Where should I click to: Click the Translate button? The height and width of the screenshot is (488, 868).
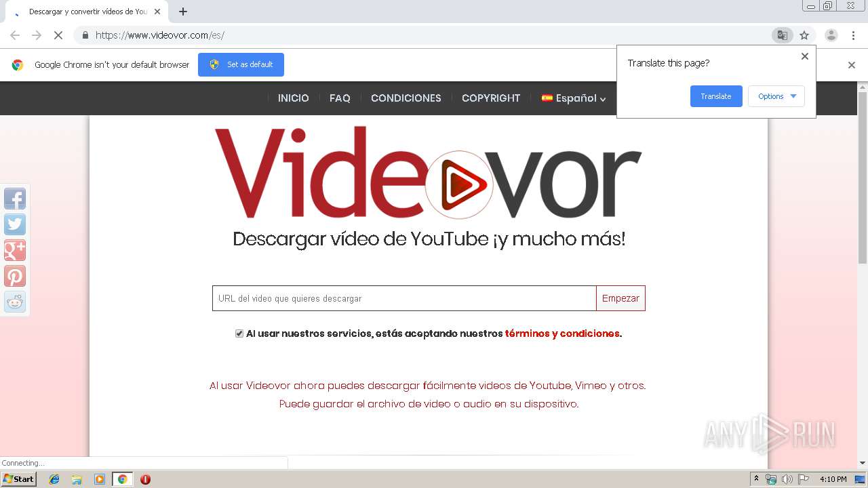[716, 96]
